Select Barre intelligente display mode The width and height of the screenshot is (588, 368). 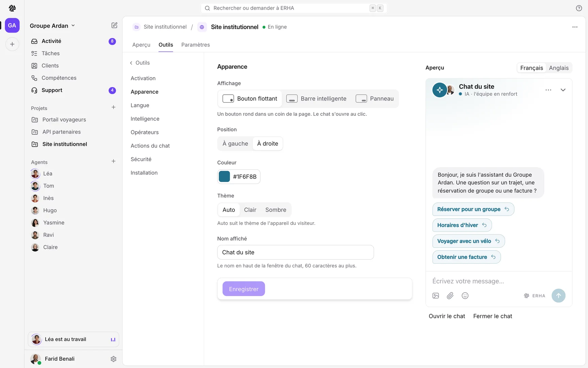(316, 99)
